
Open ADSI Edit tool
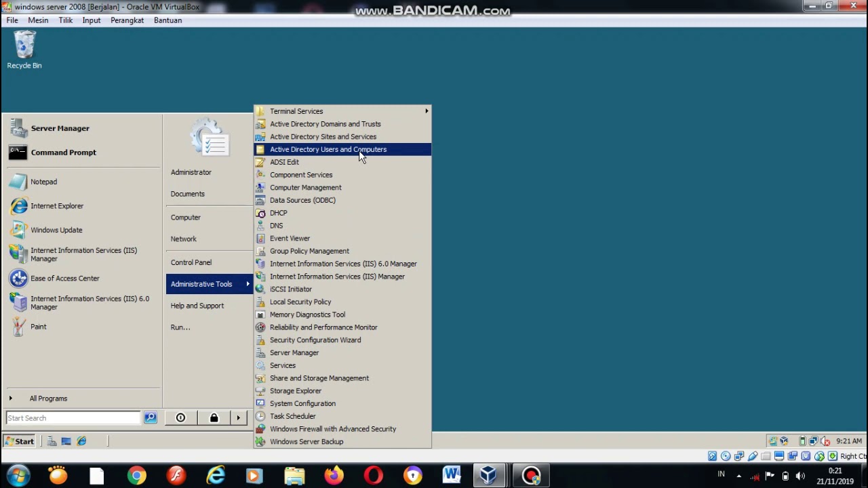coord(342,162)
